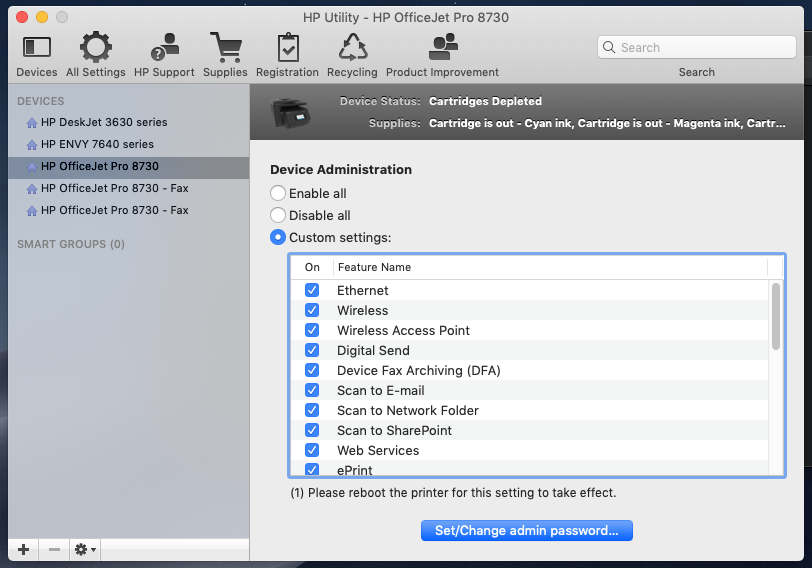This screenshot has height=568, width=812.
Task: Close the HP Utility window
Action: click(22, 17)
